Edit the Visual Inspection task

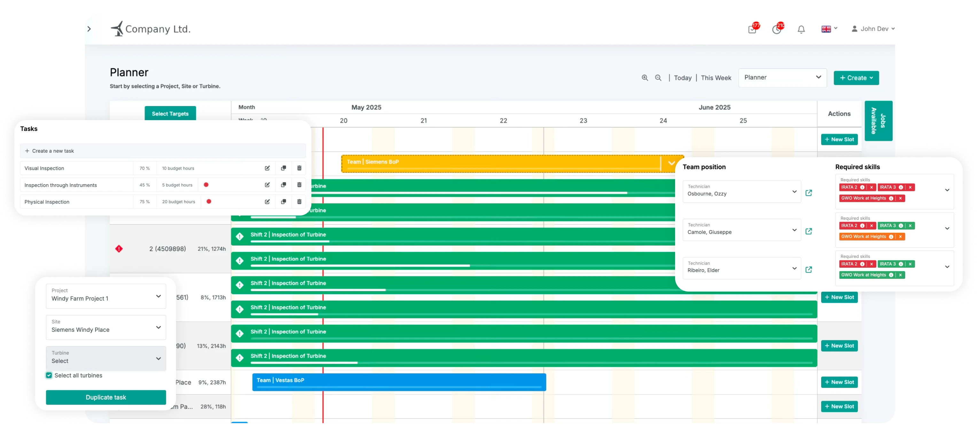tap(268, 168)
